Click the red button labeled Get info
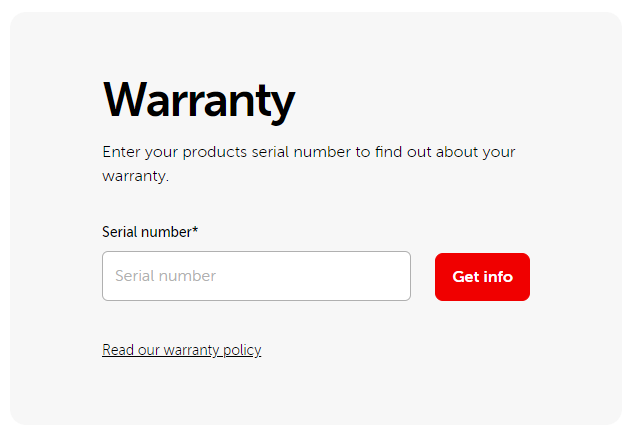This screenshot has width=631, height=435. point(482,277)
